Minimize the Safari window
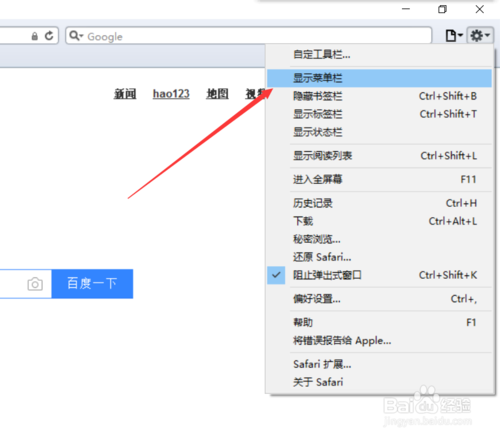500x439 pixels. (x=406, y=9)
